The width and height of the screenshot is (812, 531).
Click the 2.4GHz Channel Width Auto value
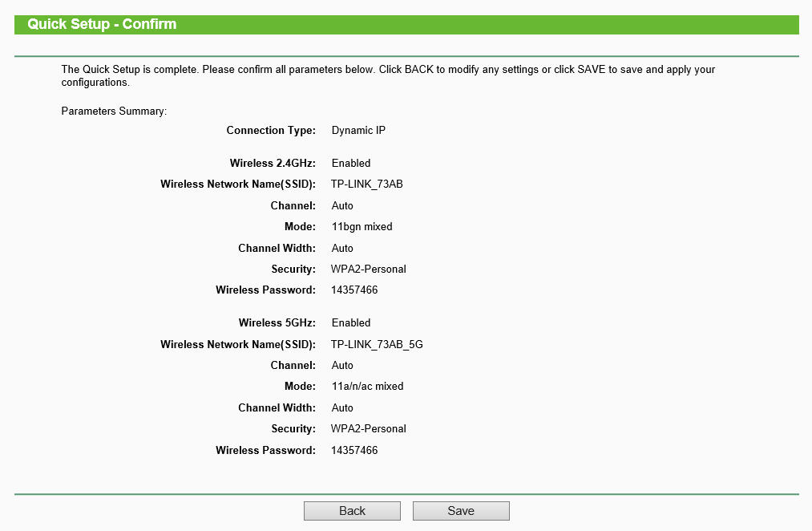pyautogui.click(x=342, y=248)
